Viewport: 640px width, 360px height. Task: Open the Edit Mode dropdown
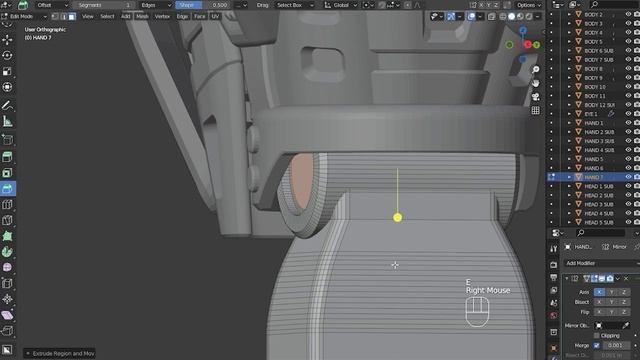click(24, 17)
